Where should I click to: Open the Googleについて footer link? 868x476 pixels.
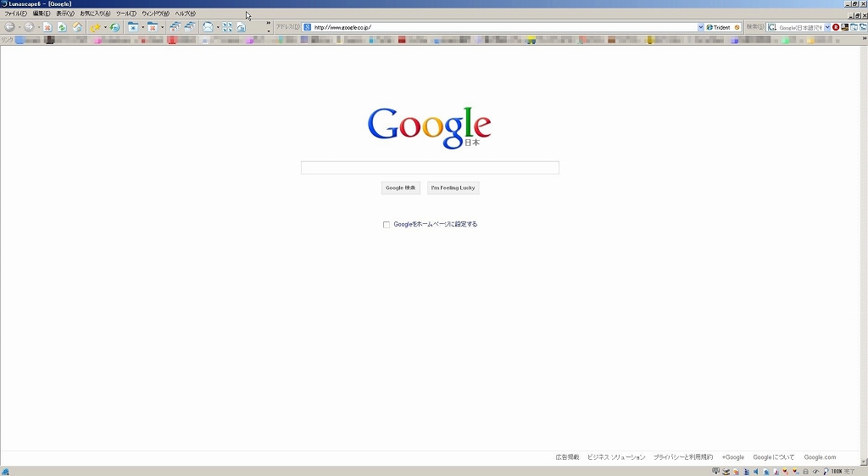pyautogui.click(x=773, y=457)
